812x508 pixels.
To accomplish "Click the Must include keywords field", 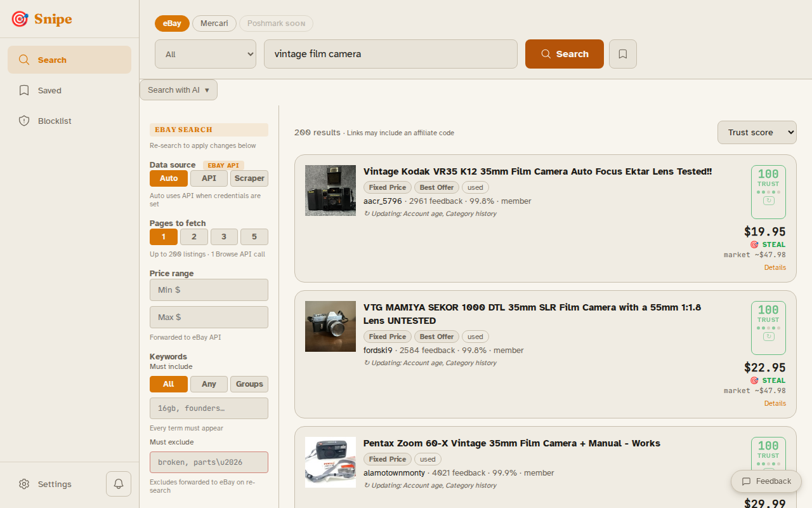I will (209, 408).
